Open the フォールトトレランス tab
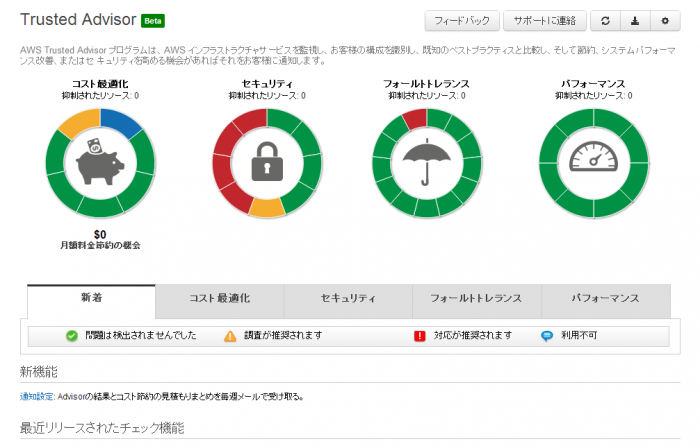The height and width of the screenshot is (446, 700). [477, 301]
